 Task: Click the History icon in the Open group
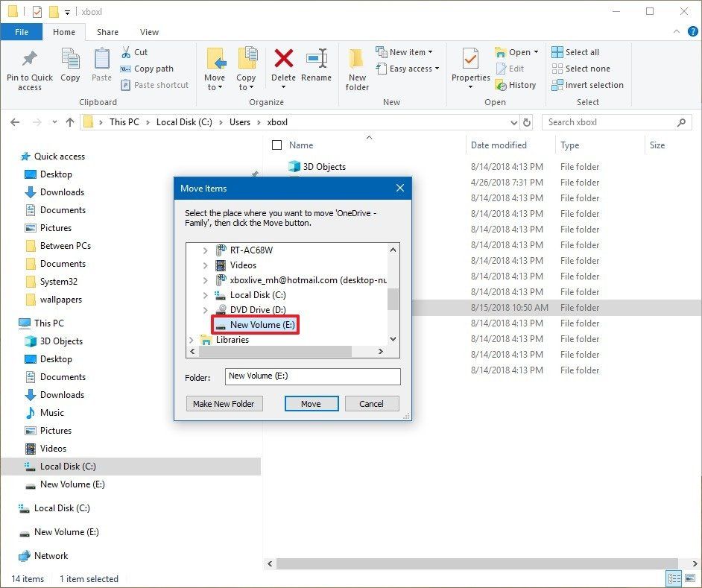pos(503,85)
